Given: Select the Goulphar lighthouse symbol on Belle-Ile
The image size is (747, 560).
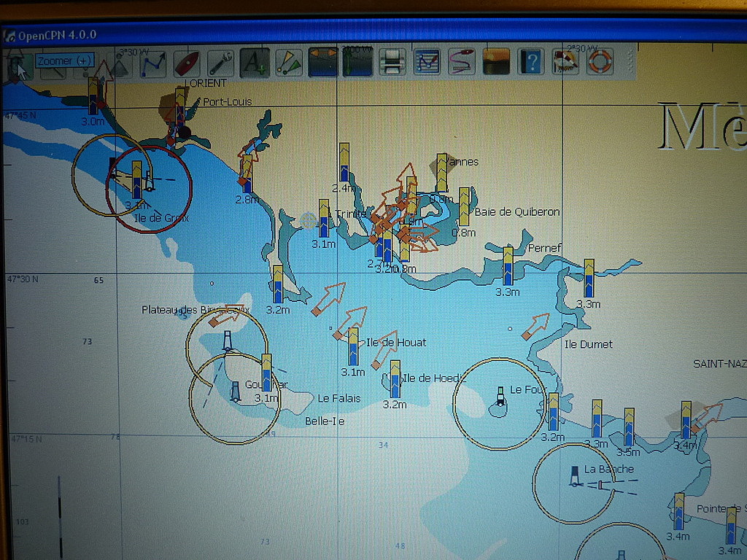Looking at the screenshot, I should click(x=236, y=392).
